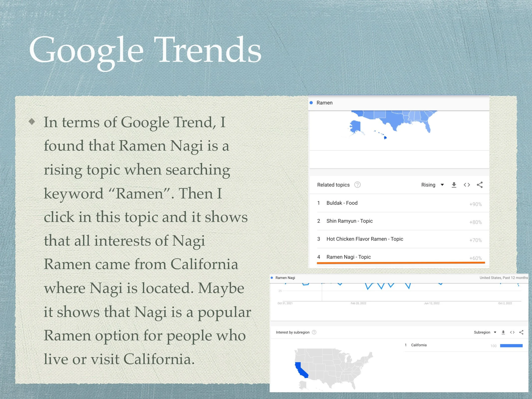Select Shin Ramyun topic row
This screenshot has width=532, height=399.
click(349, 221)
